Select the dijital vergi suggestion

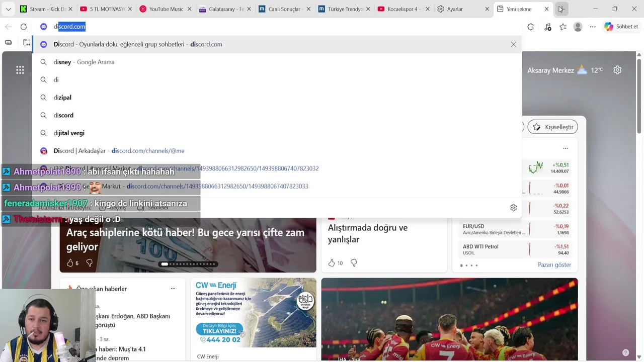[277, 133]
